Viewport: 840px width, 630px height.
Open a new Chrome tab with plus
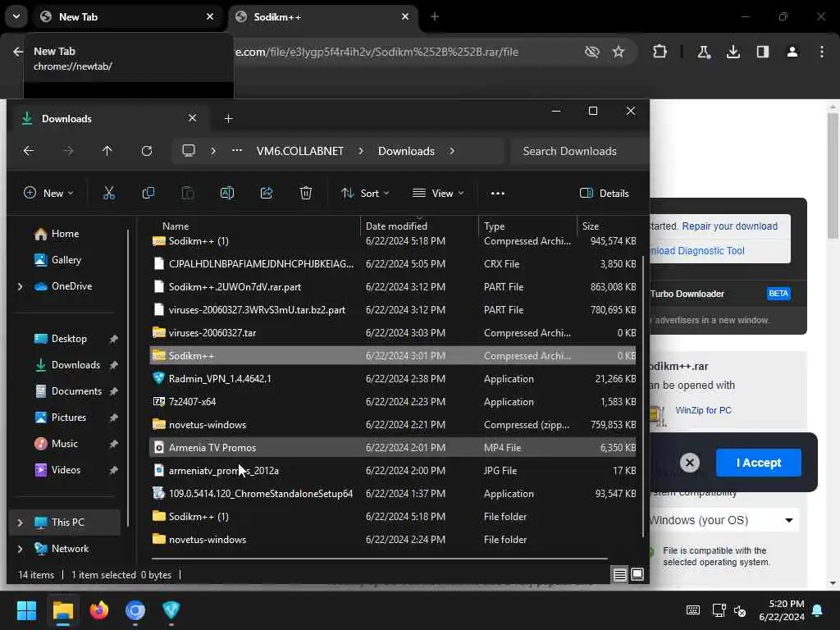coord(435,16)
